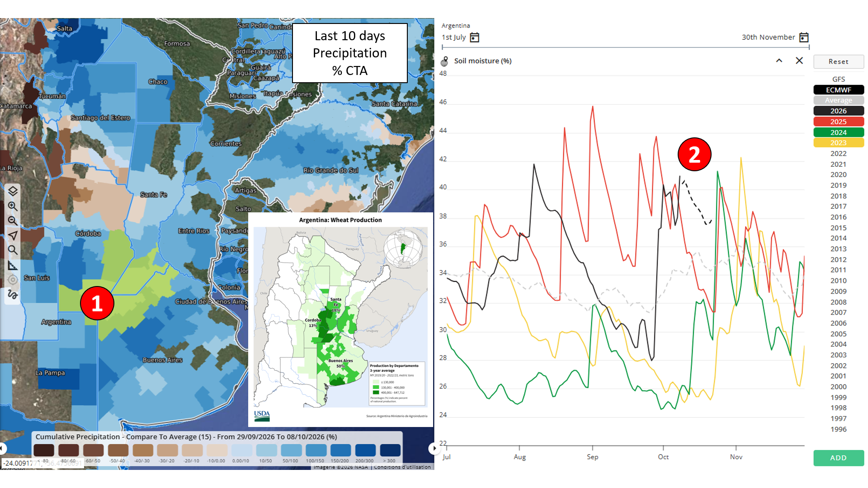
Task: Click the zoom out magnifier on map
Action: click(13, 221)
